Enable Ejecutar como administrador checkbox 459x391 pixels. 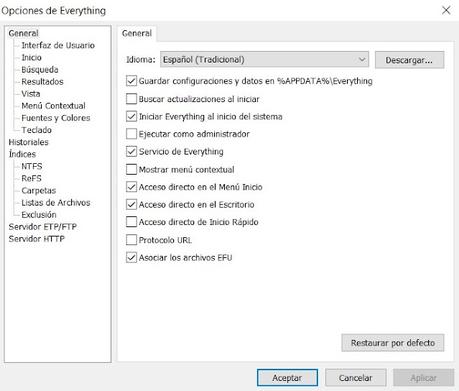tap(131, 134)
